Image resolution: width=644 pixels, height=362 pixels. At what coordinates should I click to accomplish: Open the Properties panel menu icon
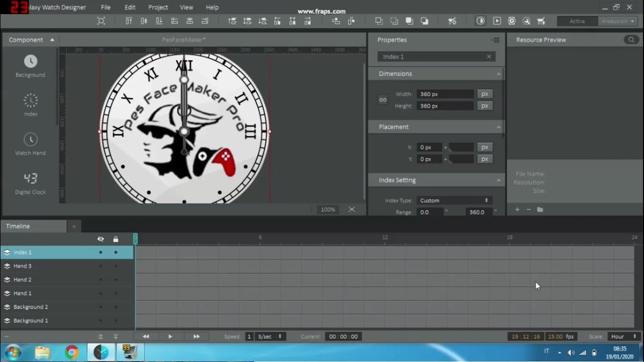pos(496,40)
